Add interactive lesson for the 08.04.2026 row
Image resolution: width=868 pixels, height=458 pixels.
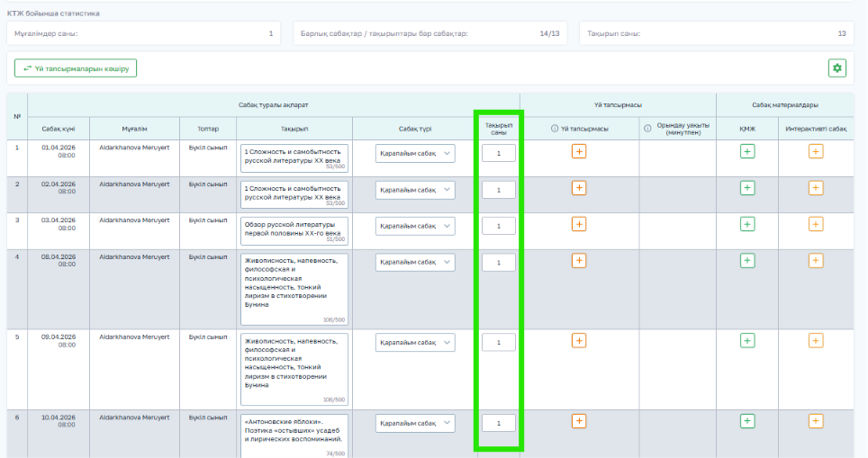click(x=816, y=261)
